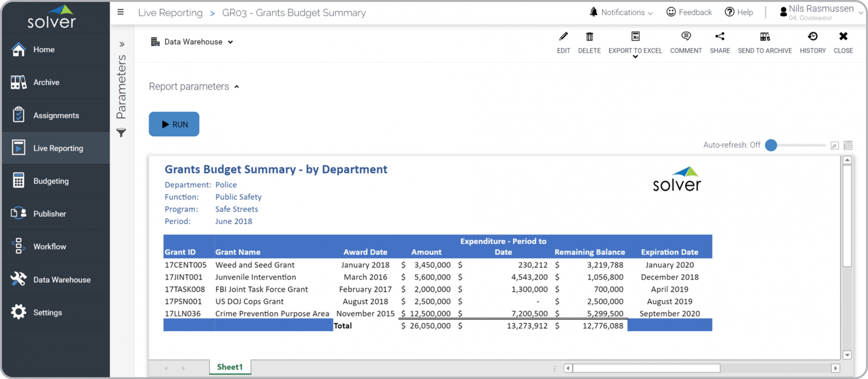The width and height of the screenshot is (868, 379).
Task: Expand the Parameters side panel chevrons
Action: tap(122, 44)
